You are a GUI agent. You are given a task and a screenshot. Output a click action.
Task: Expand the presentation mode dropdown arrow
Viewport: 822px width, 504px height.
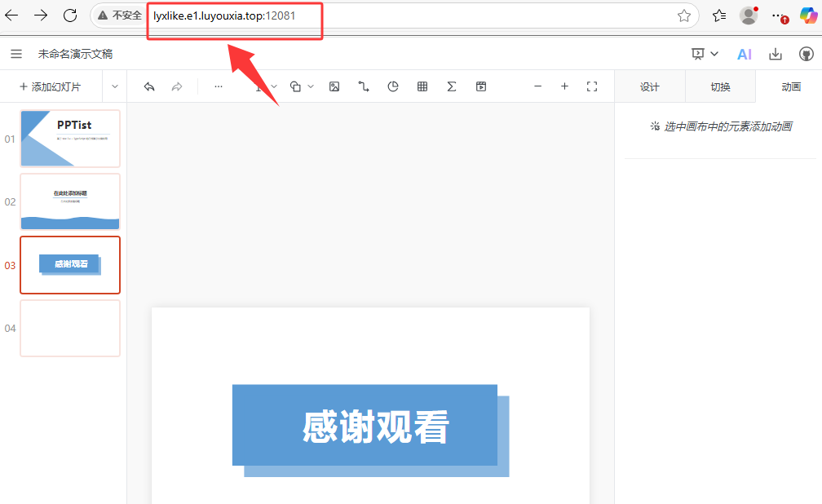tap(714, 54)
